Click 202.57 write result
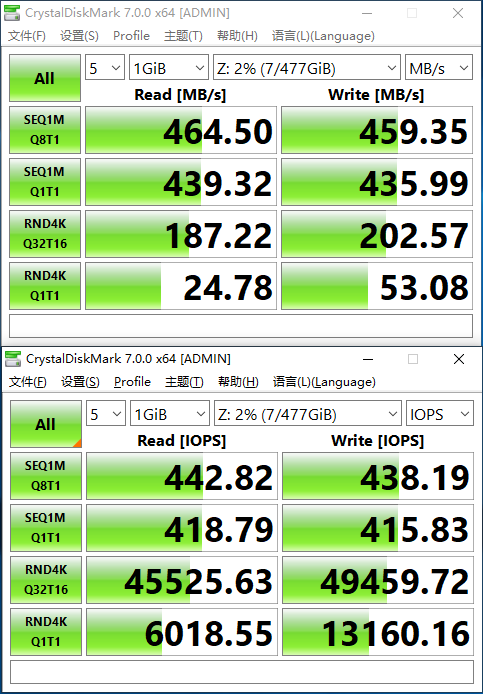 [x=377, y=234]
